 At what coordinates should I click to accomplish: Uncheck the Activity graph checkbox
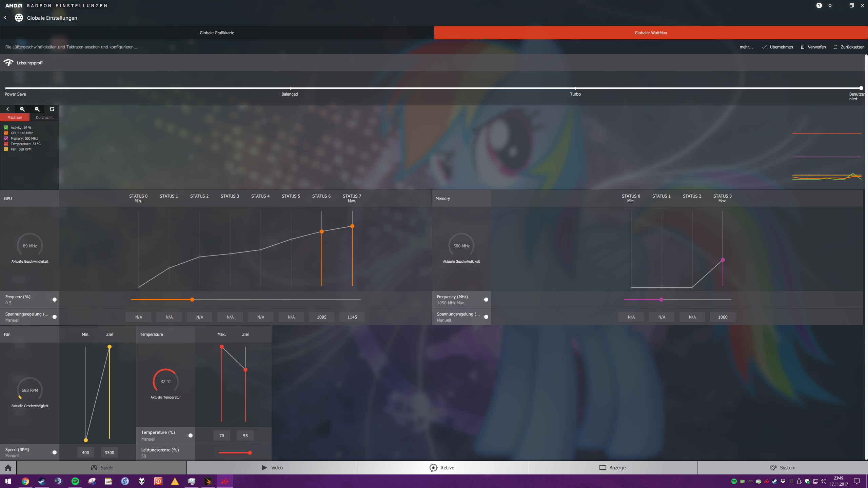(6, 127)
